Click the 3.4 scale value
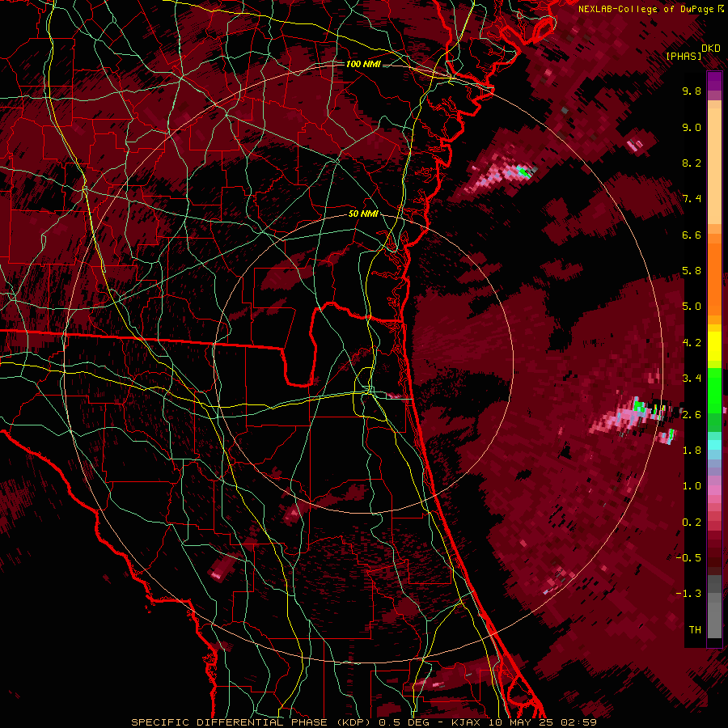 tap(692, 379)
